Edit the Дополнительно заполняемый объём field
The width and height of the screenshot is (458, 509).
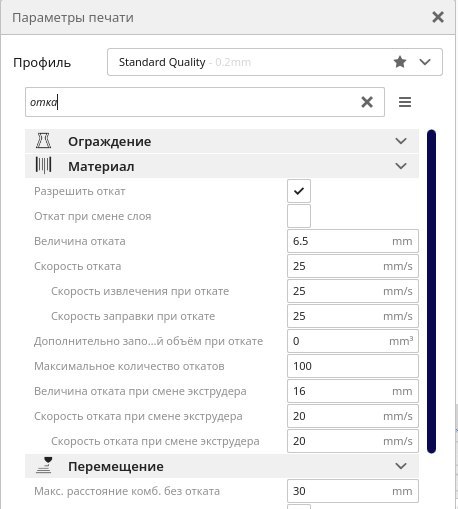[x=353, y=341]
